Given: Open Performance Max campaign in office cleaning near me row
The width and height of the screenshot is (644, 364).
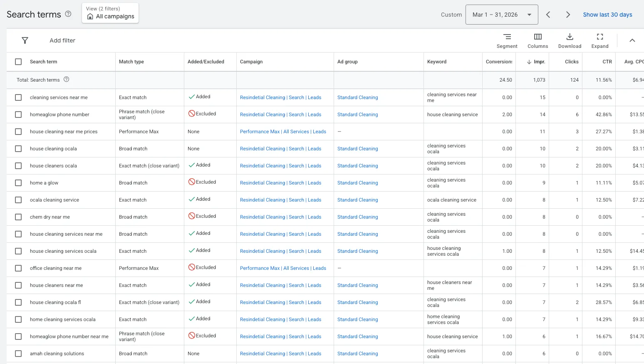Looking at the screenshot, I should pyautogui.click(x=283, y=268).
